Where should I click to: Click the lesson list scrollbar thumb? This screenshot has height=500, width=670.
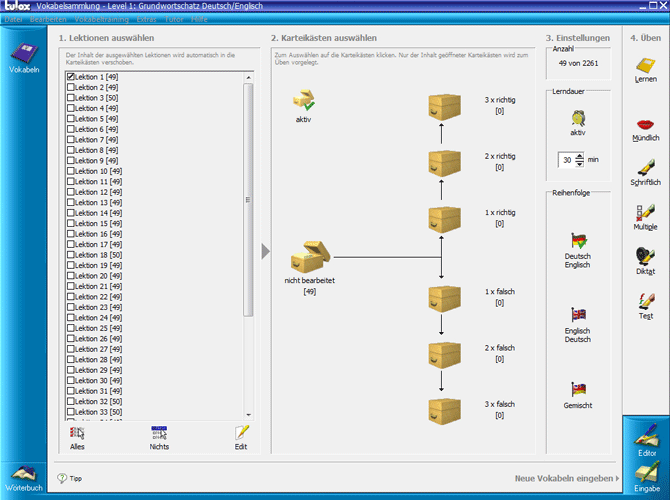(x=248, y=200)
